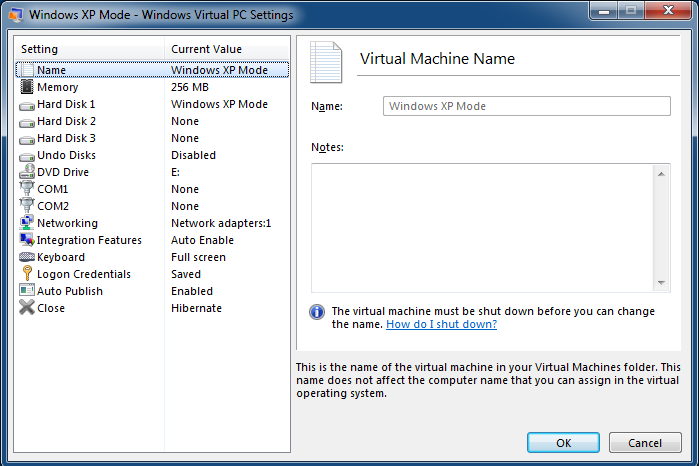
Task: Click the Networking computers icon
Action: [x=27, y=223]
